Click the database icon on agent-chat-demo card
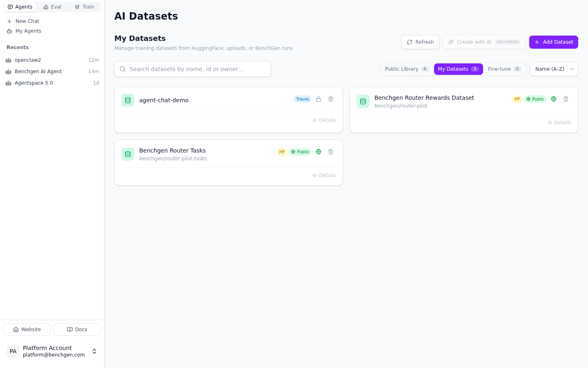 click(128, 100)
